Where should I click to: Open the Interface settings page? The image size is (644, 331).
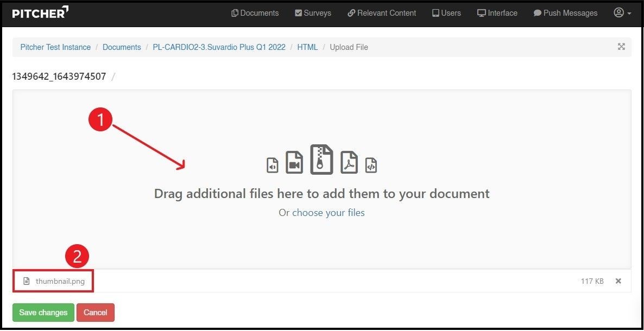point(497,13)
